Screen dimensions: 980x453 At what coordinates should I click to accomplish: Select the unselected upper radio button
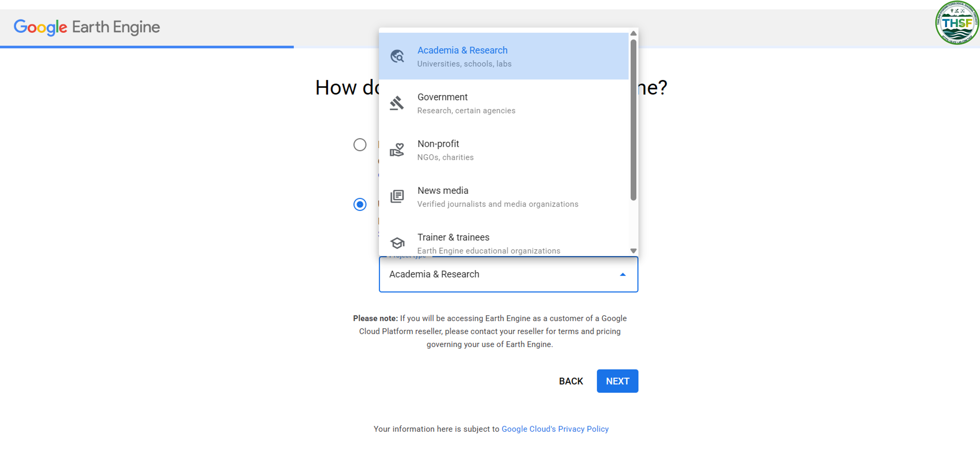click(x=359, y=145)
